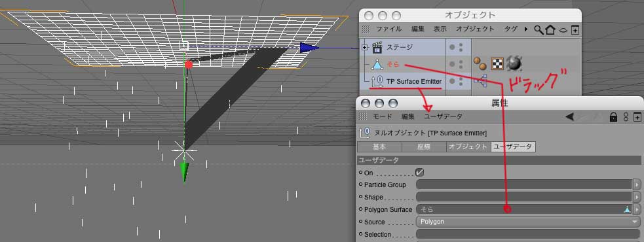Toggle the lower render dot for そら

(x=461, y=67)
